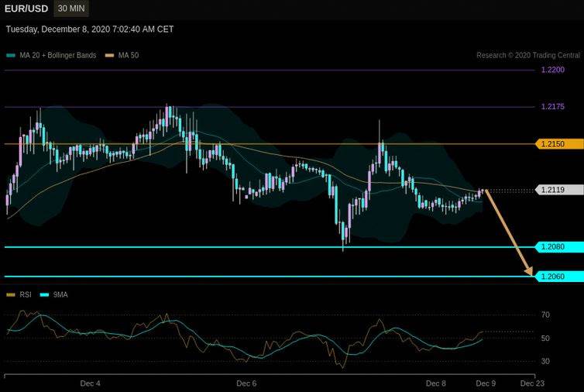Click the 1.2200 resistance level label

click(553, 70)
